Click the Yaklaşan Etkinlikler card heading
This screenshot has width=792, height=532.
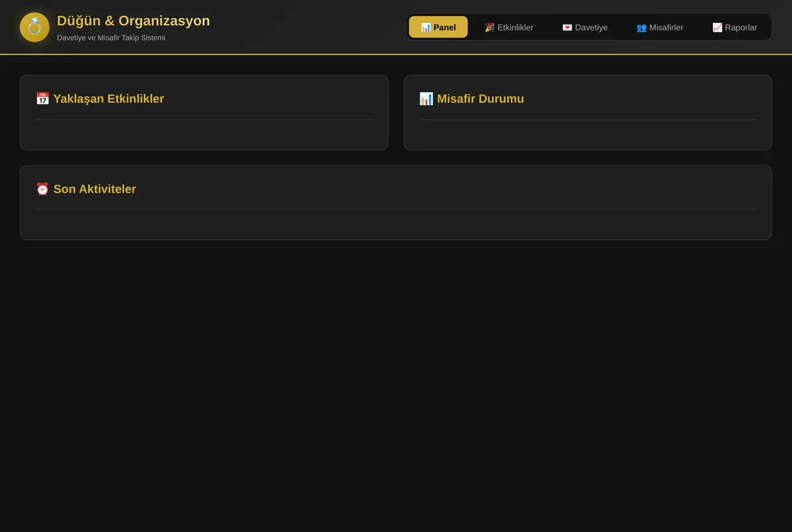[x=108, y=99]
